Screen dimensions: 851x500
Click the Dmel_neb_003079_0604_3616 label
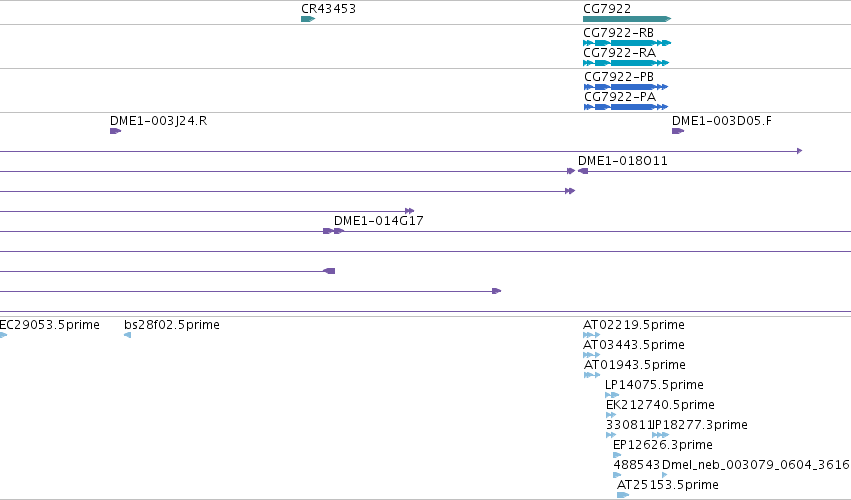point(756,465)
